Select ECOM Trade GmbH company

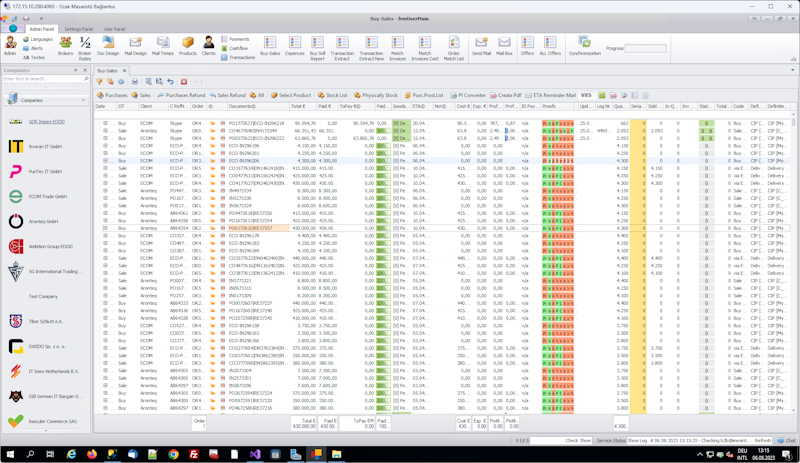click(x=48, y=197)
